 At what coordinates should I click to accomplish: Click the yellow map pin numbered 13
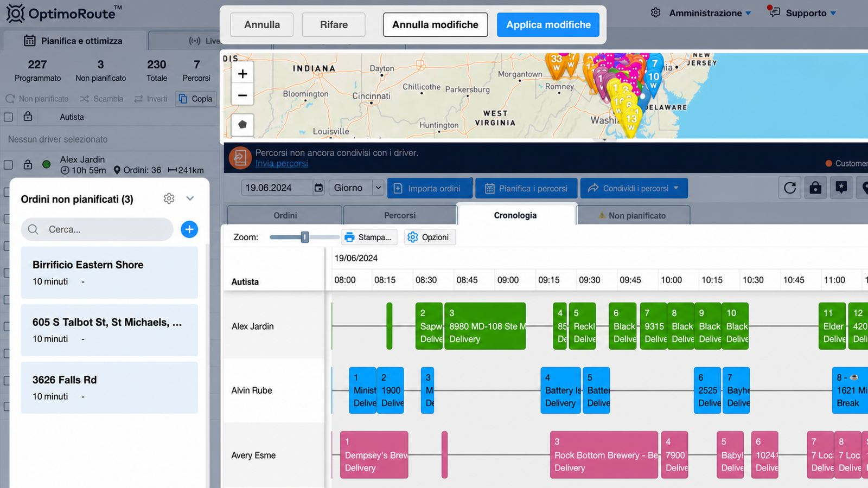click(631, 123)
